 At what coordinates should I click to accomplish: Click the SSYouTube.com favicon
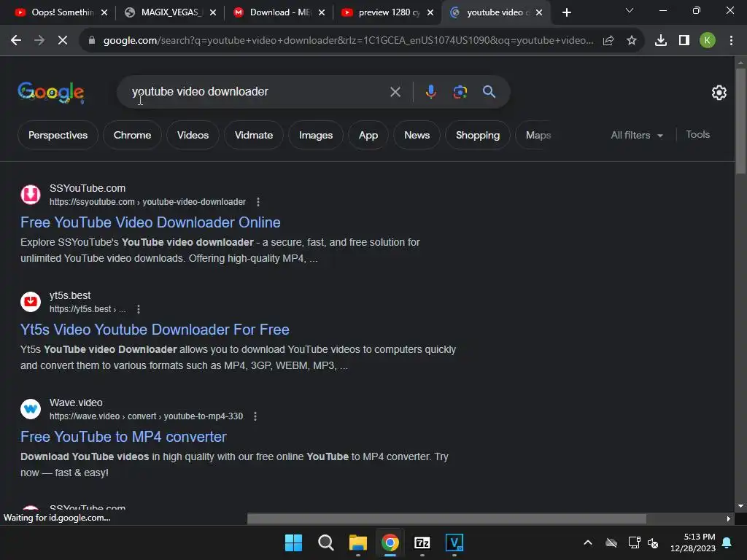[x=31, y=195]
